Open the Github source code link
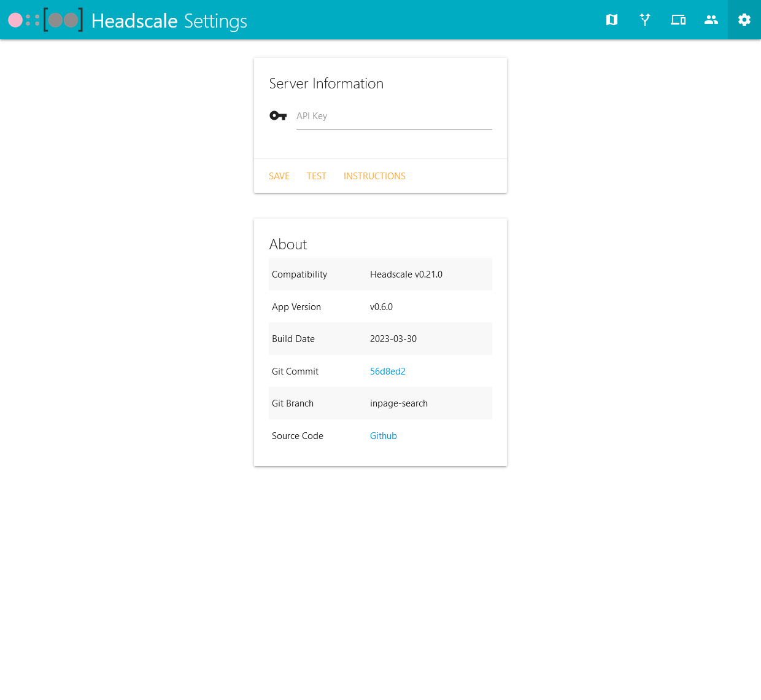This screenshot has height=700, width=761. (x=384, y=436)
